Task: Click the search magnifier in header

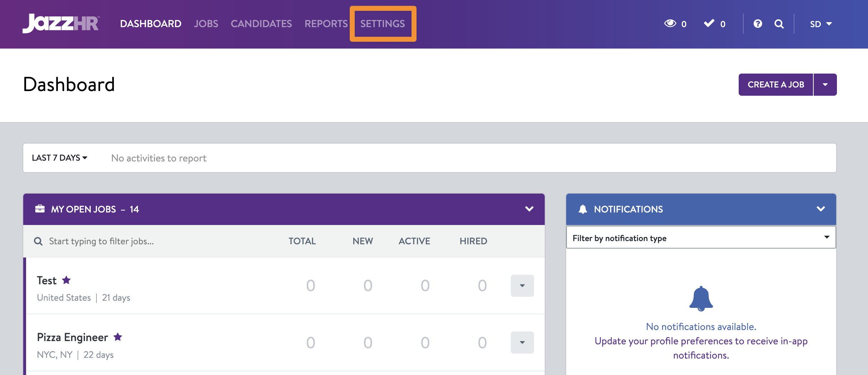Action: tap(779, 24)
